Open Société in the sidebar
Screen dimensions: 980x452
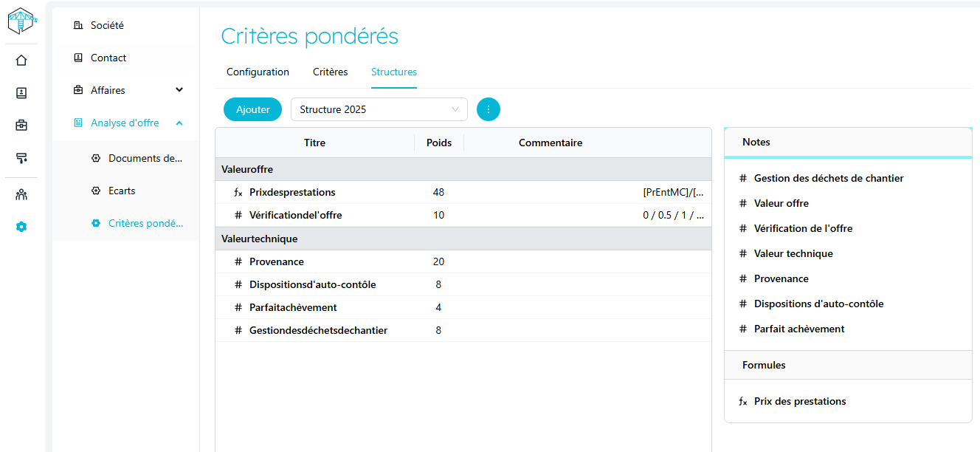(107, 25)
